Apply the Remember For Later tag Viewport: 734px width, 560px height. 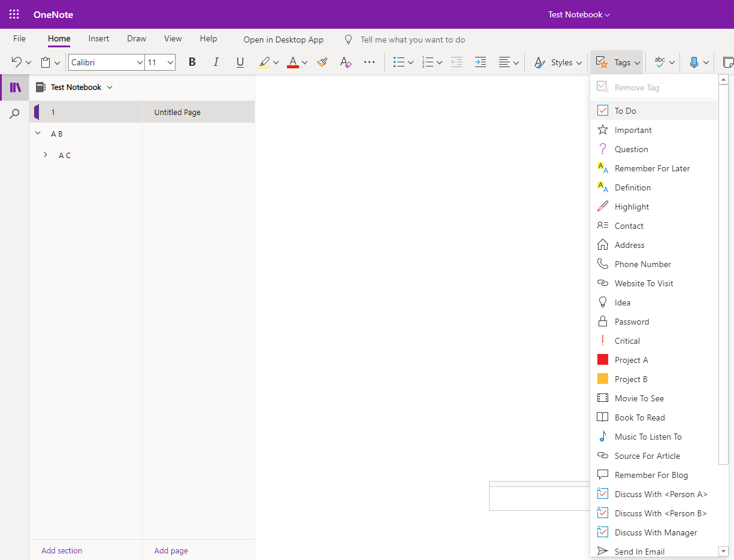pos(654,168)
